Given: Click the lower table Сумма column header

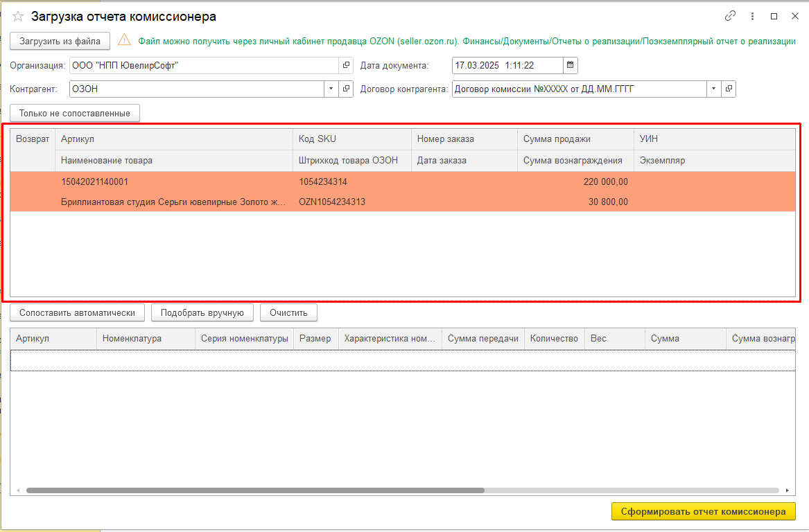Looking at the screenshot, I should (x=686, y=339).
